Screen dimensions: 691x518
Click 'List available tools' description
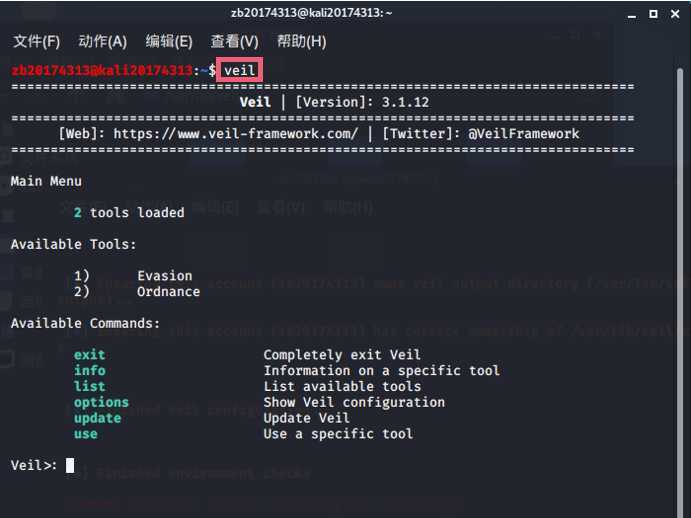pos(342,386)
